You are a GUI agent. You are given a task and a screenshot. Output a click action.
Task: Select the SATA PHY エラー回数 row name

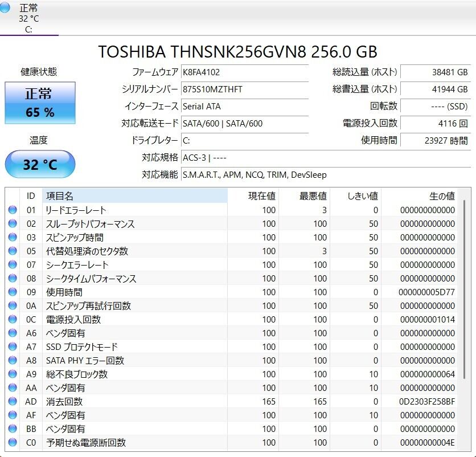(85, 360)
